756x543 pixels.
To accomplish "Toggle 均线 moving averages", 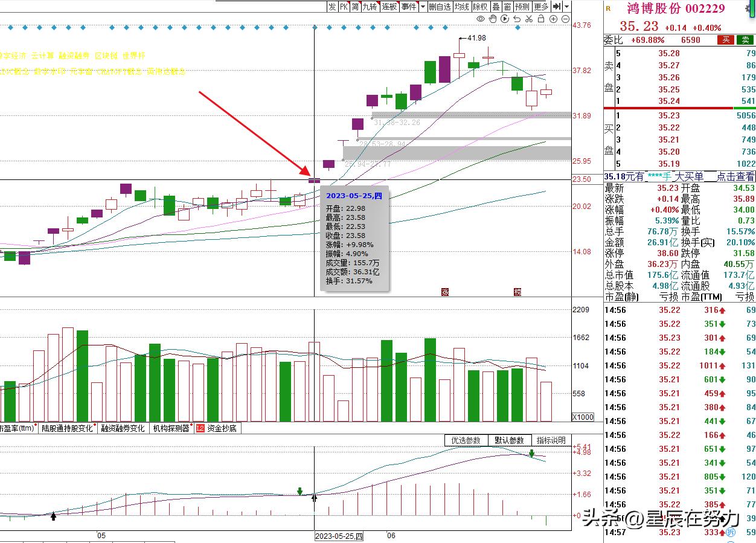I will point(462,7).
